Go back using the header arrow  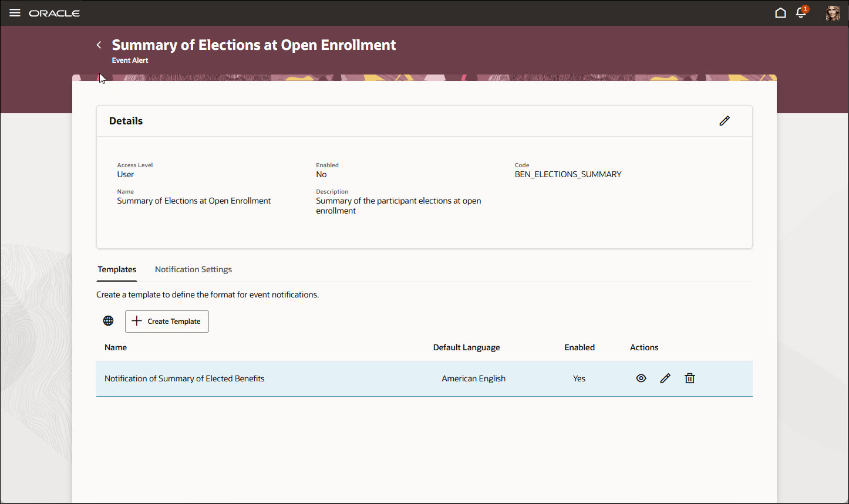tap(99, 45)
